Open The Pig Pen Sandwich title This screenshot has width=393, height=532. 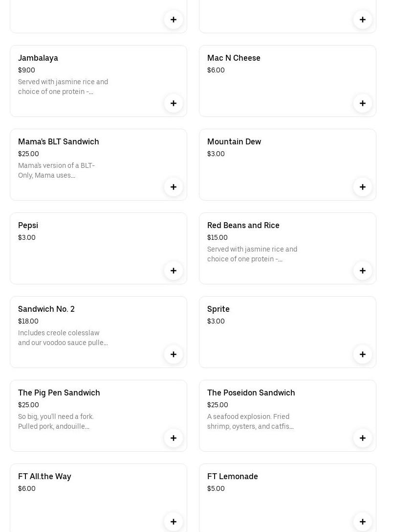(x=59, y=393)
